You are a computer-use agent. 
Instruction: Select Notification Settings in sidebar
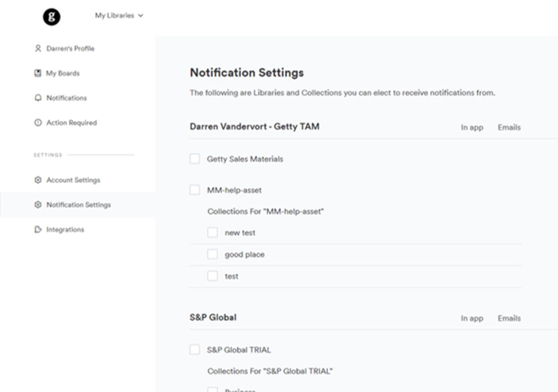click(78, 204)
